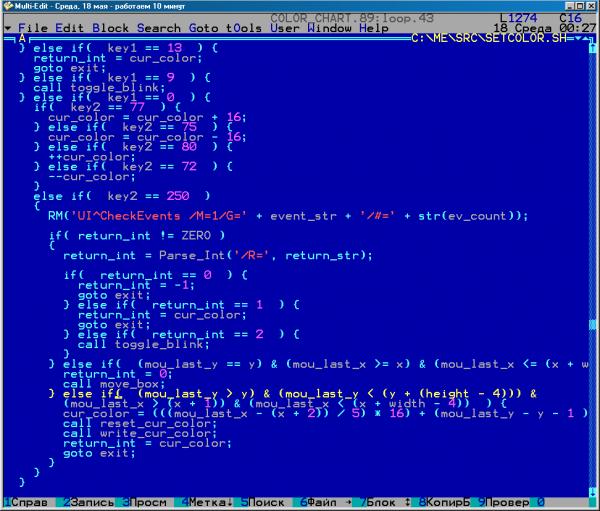
Task: Open the Help menu
Action: tap(375, 28)
